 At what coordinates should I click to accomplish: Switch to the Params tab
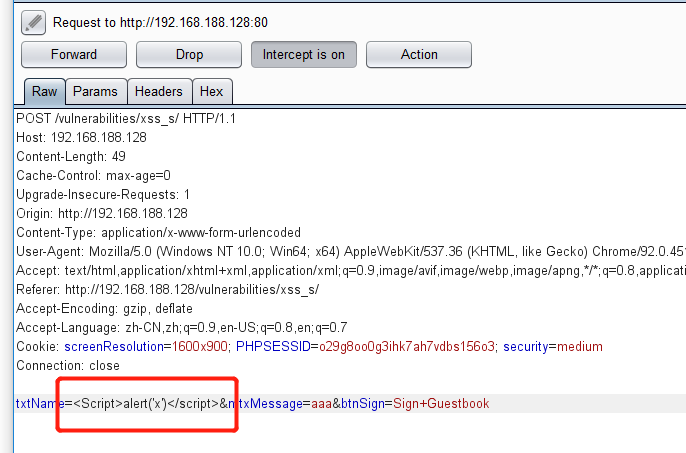tap(95, 91)
